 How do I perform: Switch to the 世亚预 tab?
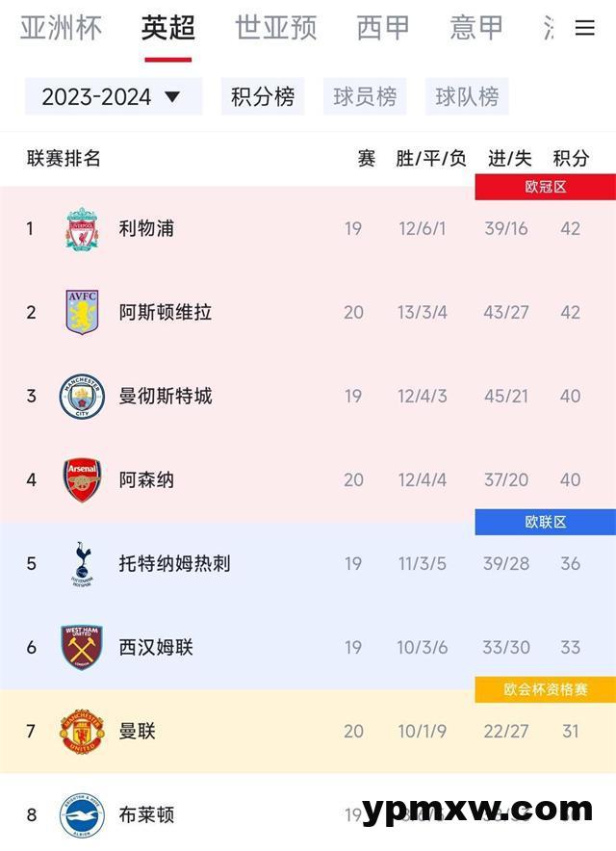coord(275,29)
